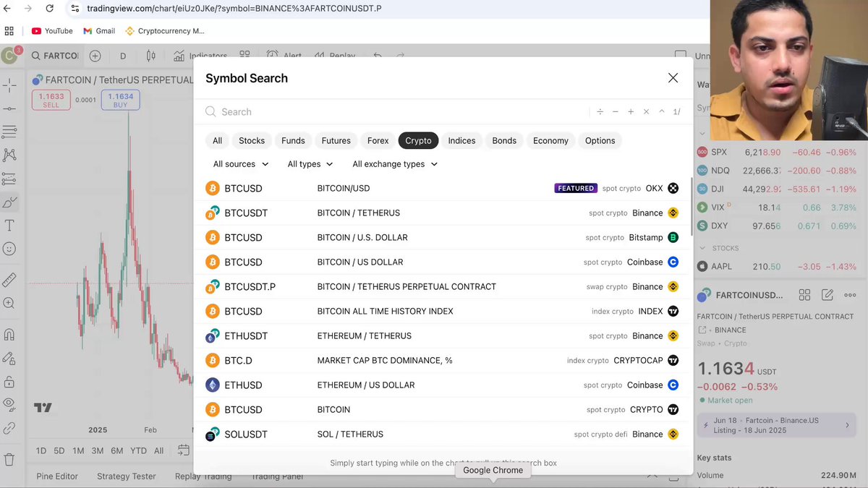868x488 pixels.
Task: Expand the All sources dropdown
Action: pyautogui.click(x=241, y=164)
